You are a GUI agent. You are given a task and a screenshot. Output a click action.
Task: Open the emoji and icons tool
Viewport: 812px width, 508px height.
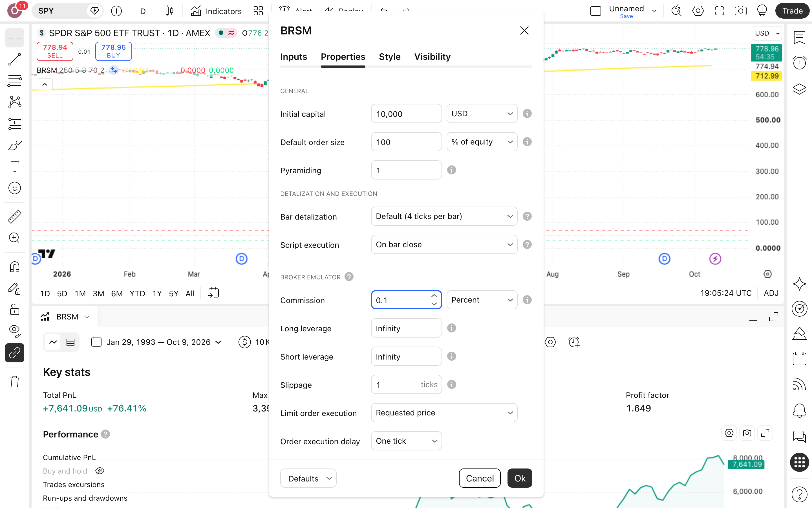[x=14, y=188]
